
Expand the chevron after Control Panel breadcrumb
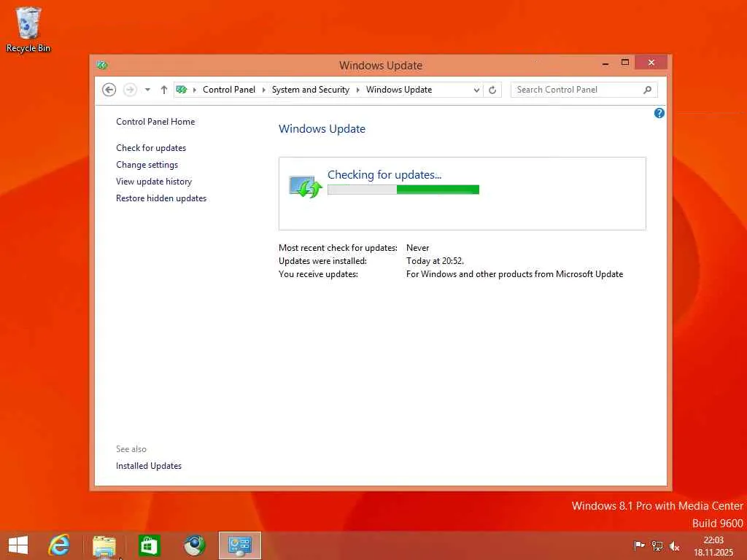pos(264,90)
